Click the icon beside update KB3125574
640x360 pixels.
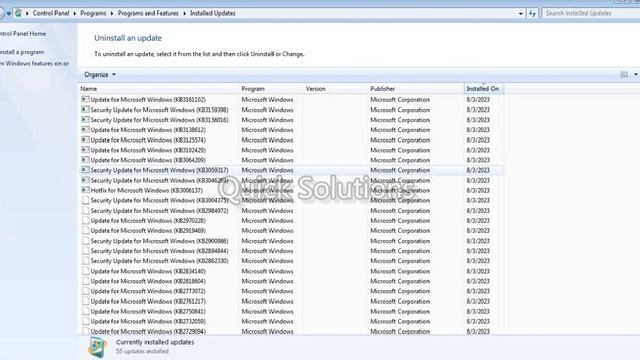click(85, 140)
